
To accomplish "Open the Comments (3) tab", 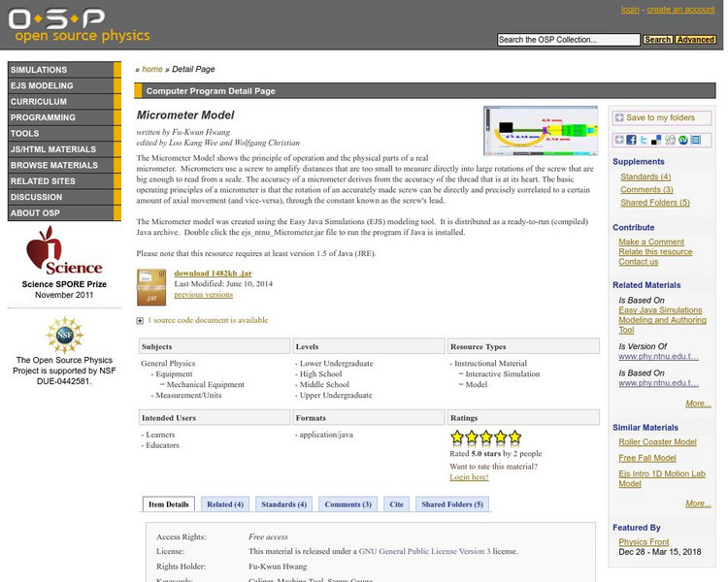I will [x=347, y=504].
